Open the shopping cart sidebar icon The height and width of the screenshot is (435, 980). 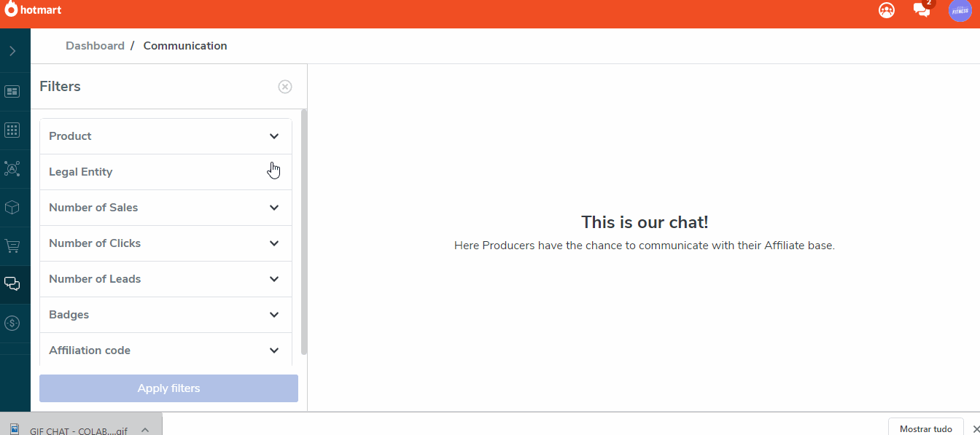click(x=12, y=246)
